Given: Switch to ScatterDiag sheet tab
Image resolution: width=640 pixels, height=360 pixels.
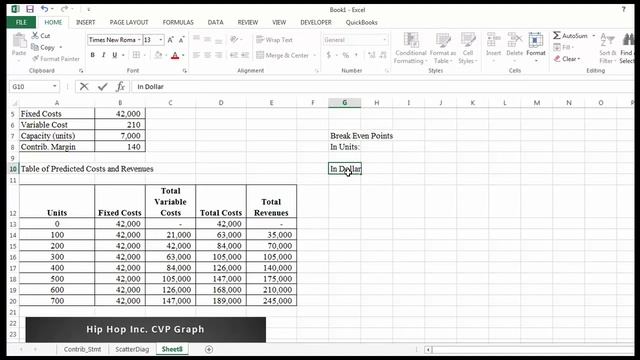Looking at the screenshot, I should click(x=132, y=349).
